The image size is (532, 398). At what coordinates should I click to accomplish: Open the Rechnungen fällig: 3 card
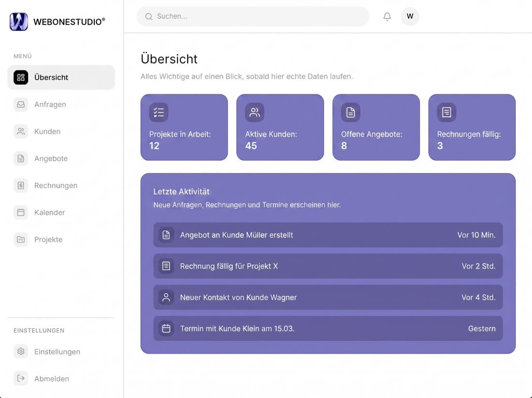tap(472, 127)
